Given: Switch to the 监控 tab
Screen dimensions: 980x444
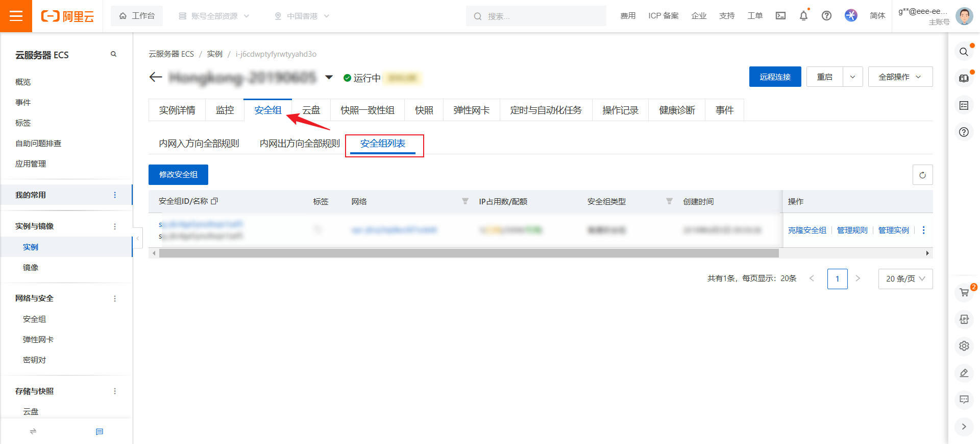Looking at the screenshot, I should (225, 110).
